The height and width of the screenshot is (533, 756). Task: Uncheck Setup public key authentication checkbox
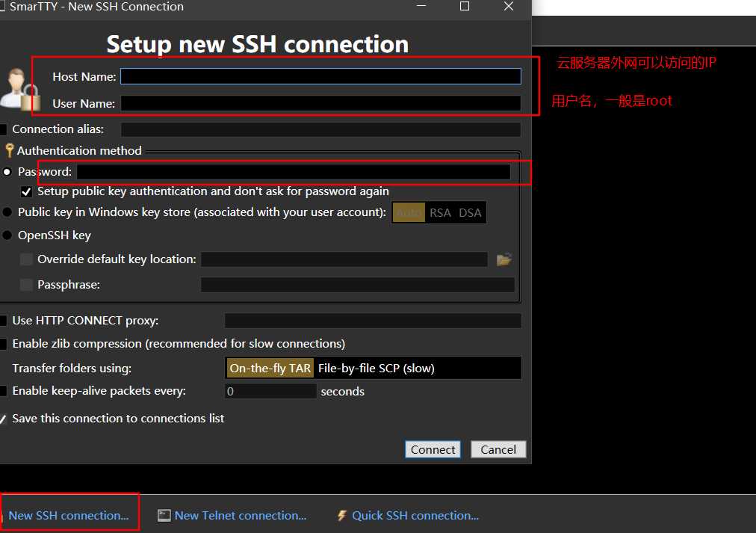pyautogui.click(x=26, y=192)
